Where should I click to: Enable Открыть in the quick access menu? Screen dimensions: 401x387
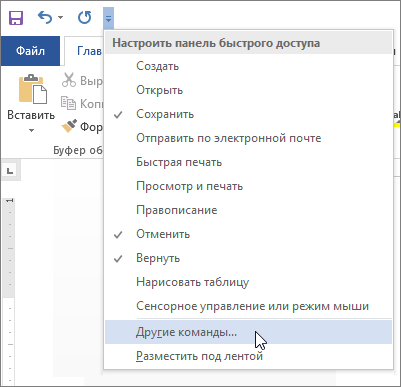tap(248, 90)
